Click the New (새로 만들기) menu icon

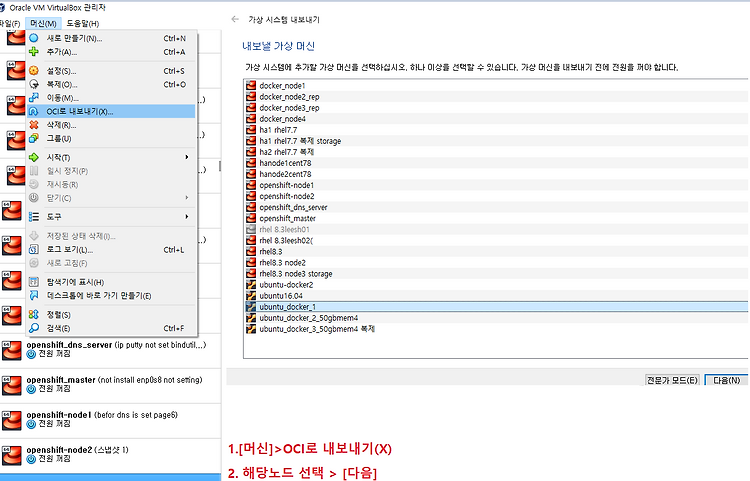(x=34, y=38)
